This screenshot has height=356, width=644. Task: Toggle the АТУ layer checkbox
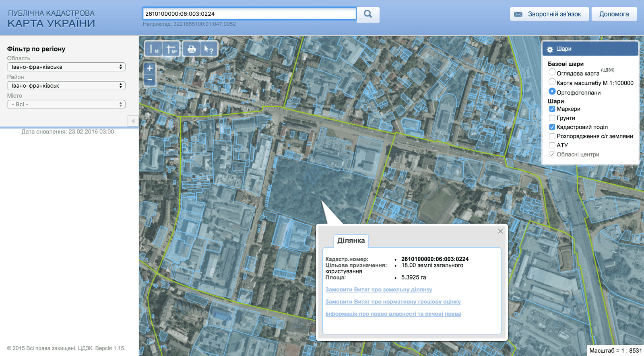pyautogui.click(x=552, y=145)
